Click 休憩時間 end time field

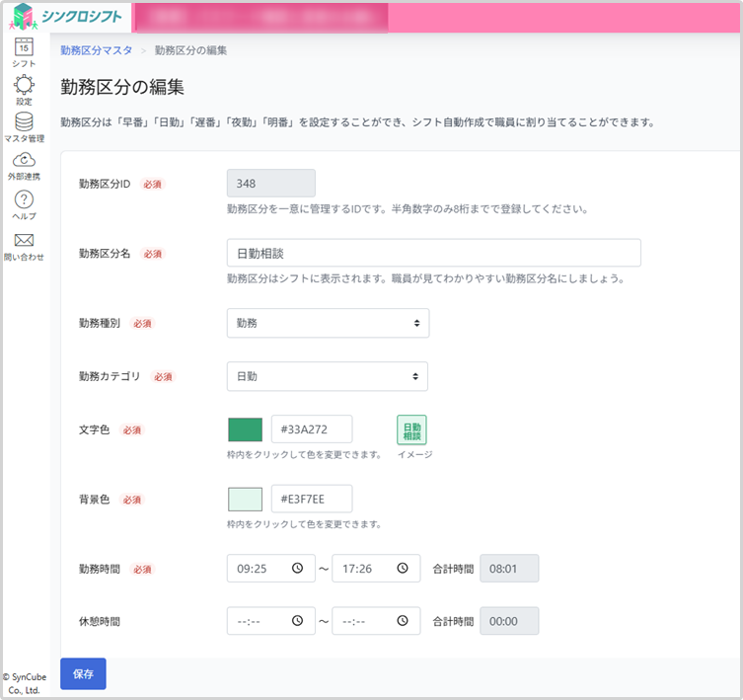pos(376,621)
